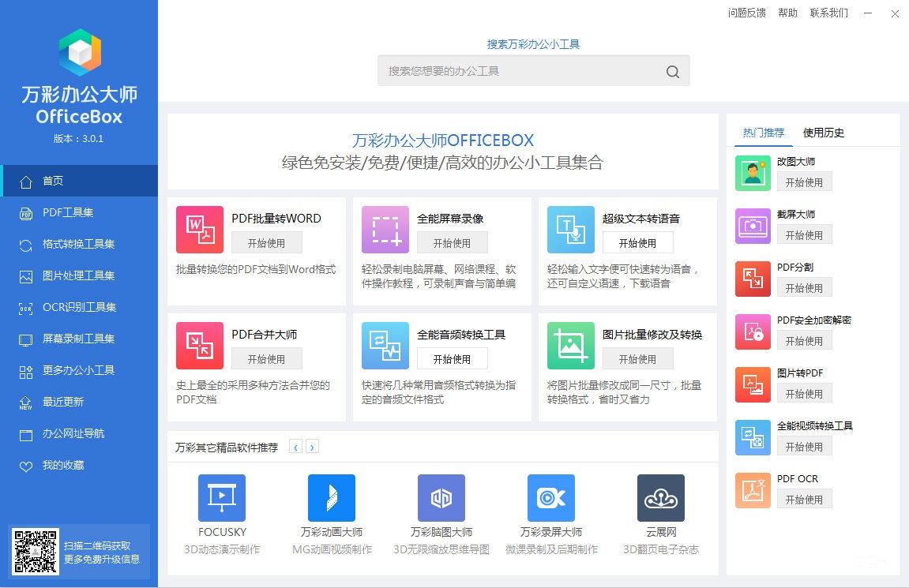Screen dimensions: 909x588
Task: Select the 万彩脑图大师 icon
Action: point(441,498)
